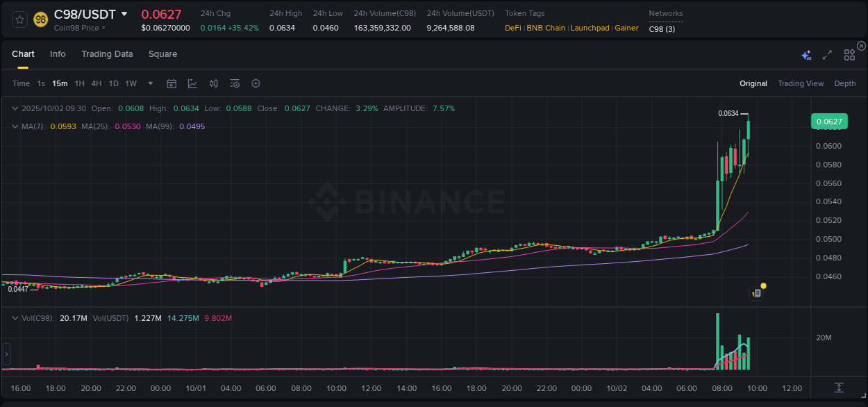The height and width of the screenshot is (407, 868).
Task: Open the C98 (3) networks dropdown
Action: point(661,28)
